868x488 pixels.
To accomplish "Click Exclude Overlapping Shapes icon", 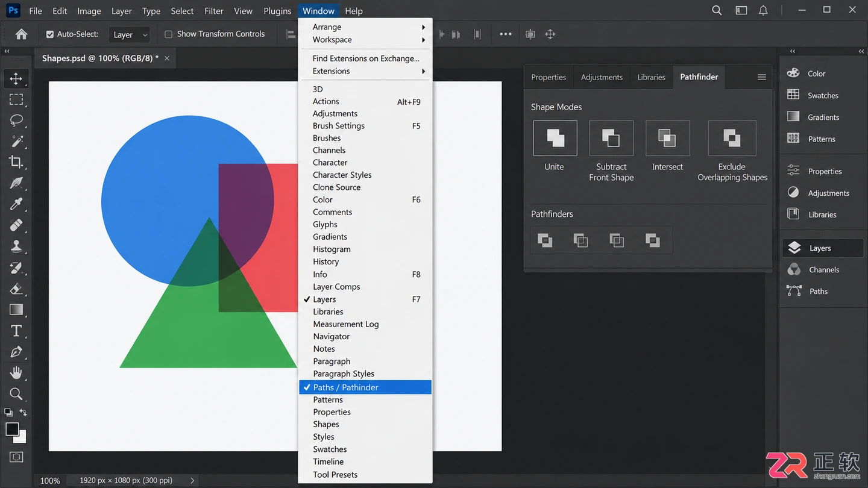I will (732, 138).
